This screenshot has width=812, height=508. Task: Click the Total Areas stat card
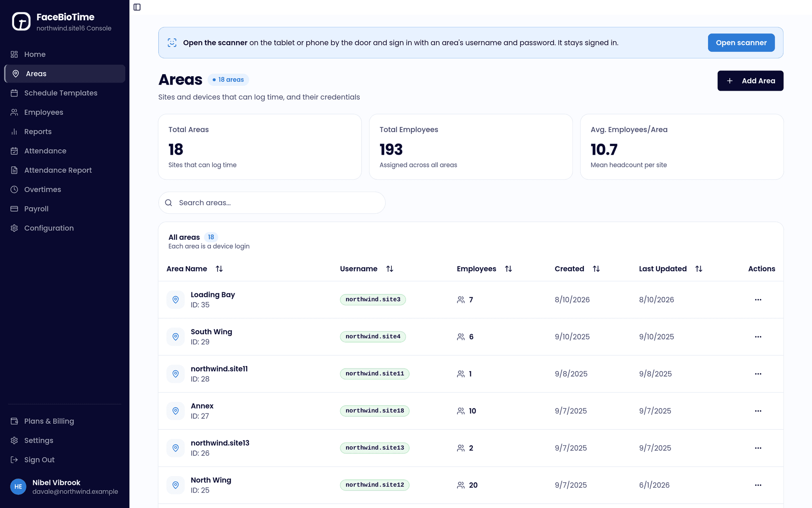tap(260, 147)
